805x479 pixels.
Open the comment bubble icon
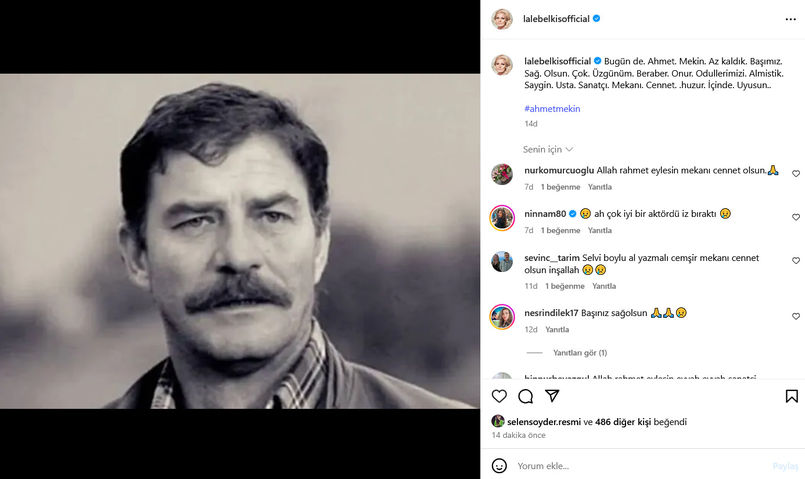coord(525,396)
